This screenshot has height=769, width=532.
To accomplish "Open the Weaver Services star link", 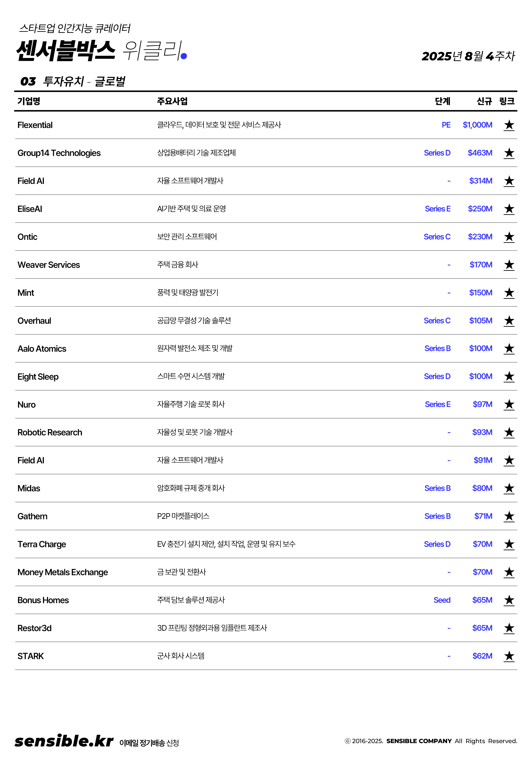I will pyautogui.click(x=509, y=265).
